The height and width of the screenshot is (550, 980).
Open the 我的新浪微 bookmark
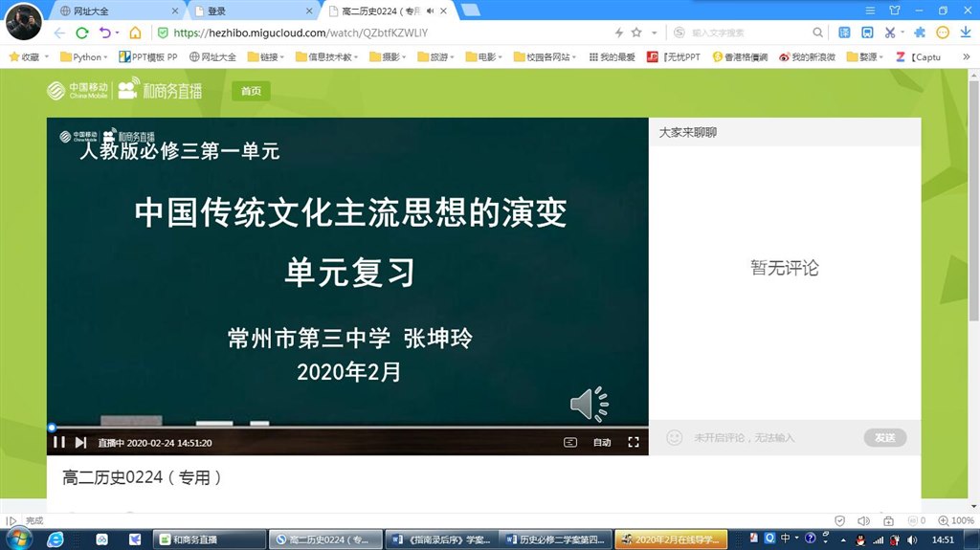pyautogui.click(x=807, y=56)
